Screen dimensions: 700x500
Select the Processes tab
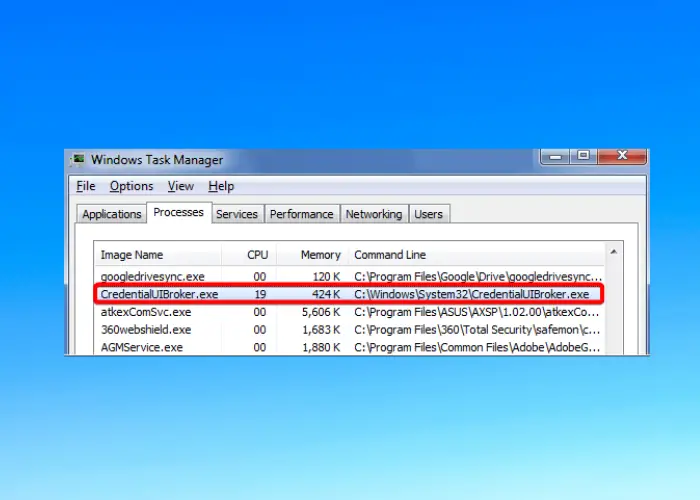179,212
